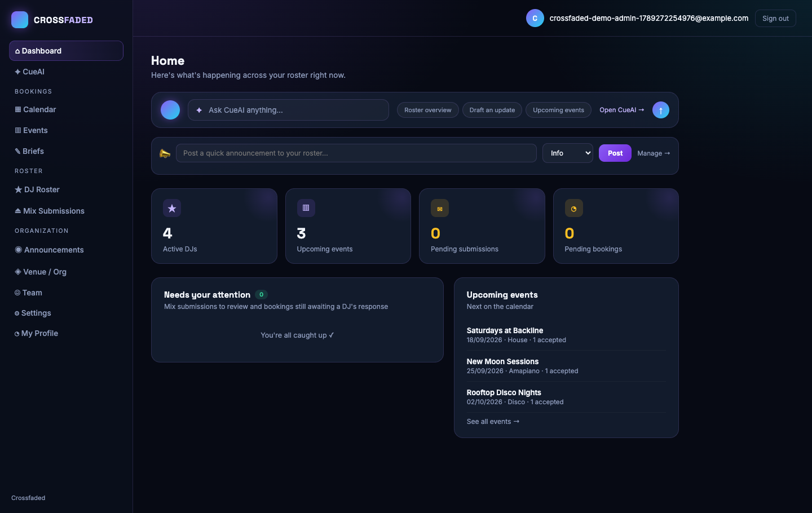This screenshot has height=513, width=812.
Task: Go to Announcements
Action: coord(66,250)
